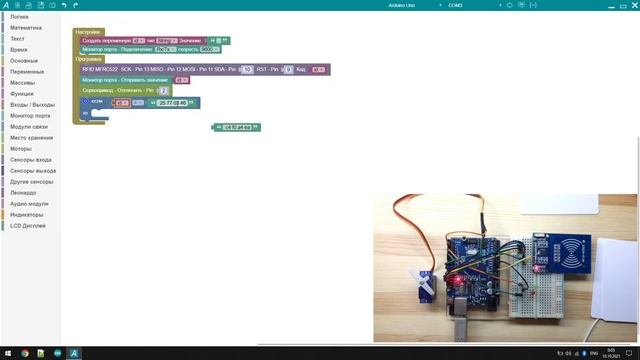
Task: Open the Время block category
Action: point(19,50)
